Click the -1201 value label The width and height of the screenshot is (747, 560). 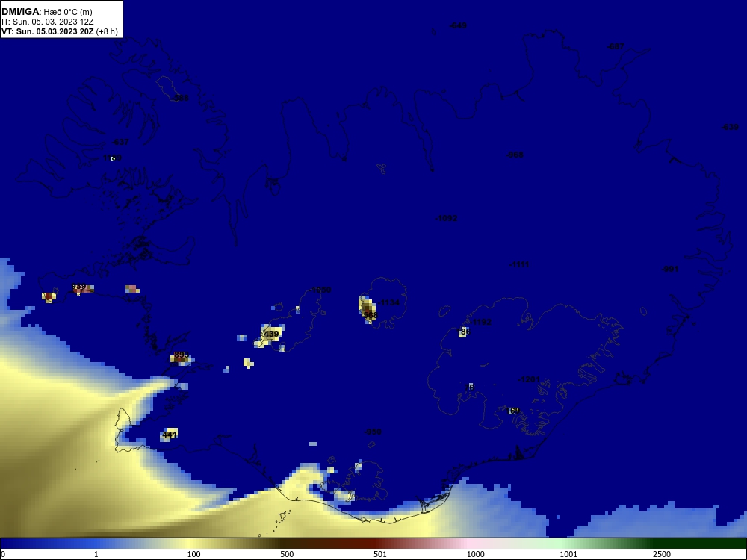point(530,379)
